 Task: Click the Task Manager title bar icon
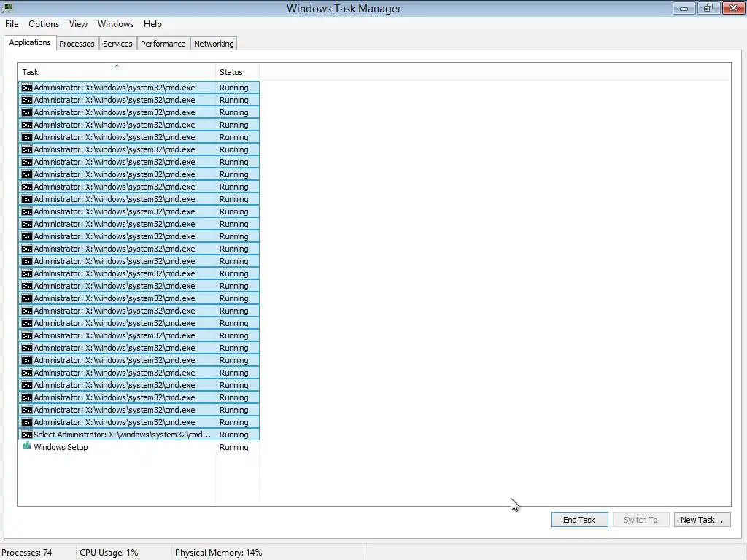point(7,7)
